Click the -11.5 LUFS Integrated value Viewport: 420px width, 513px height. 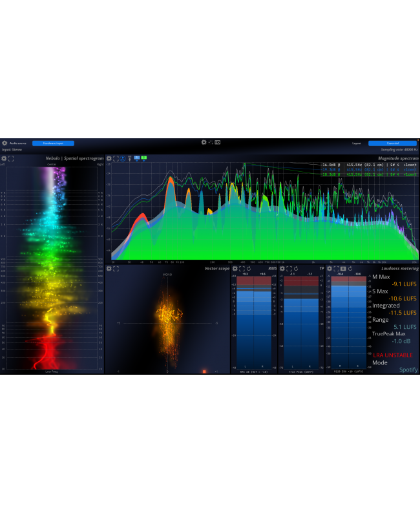coord(403,313)
